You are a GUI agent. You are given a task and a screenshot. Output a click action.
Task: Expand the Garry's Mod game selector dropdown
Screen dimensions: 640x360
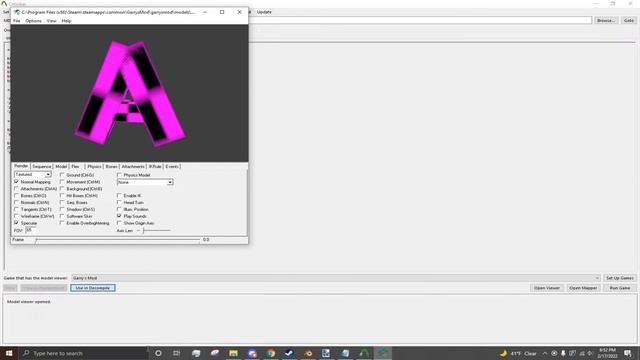click(336, 278)
